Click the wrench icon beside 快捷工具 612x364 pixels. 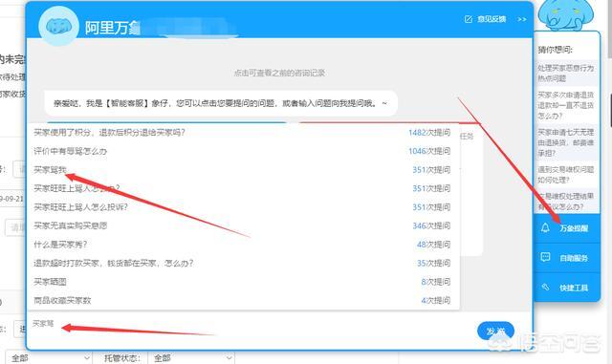tap(545, 288)
